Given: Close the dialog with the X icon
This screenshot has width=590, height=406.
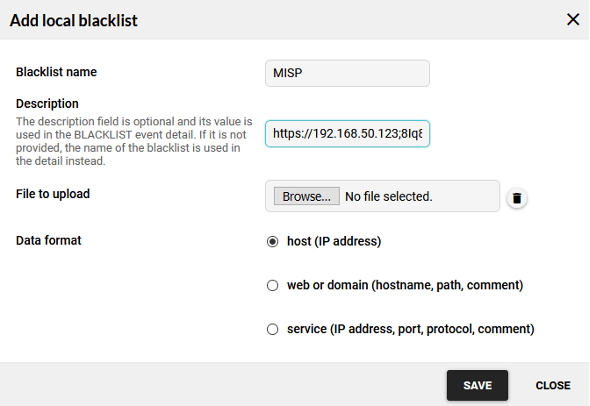Looking at the screenshot, I should tap(573, 20).
